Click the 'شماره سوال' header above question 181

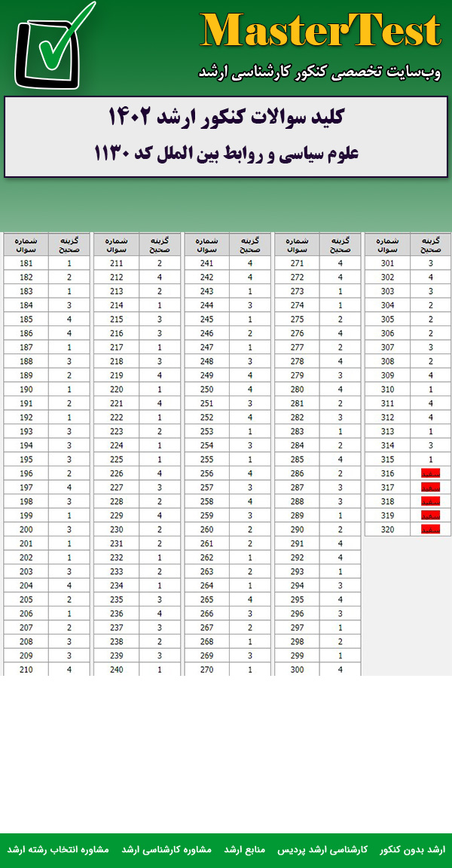[x=26, y=244]
